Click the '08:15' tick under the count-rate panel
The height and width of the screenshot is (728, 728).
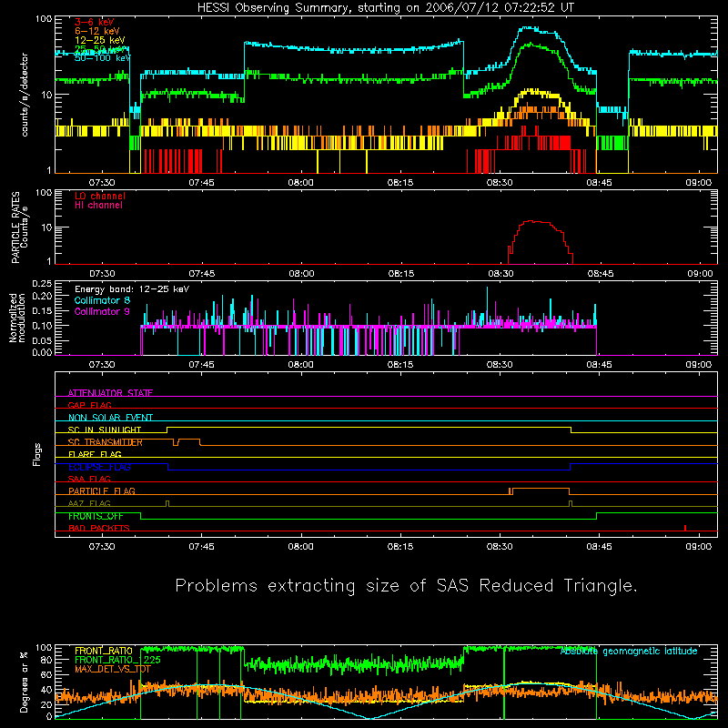pyautogui.click(x=400, y=183)
